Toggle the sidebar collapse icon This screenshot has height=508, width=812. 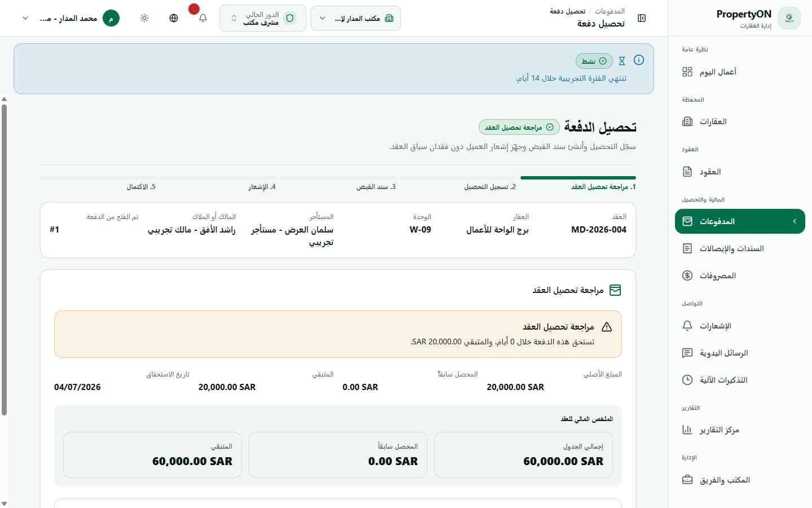click(642, 18)
